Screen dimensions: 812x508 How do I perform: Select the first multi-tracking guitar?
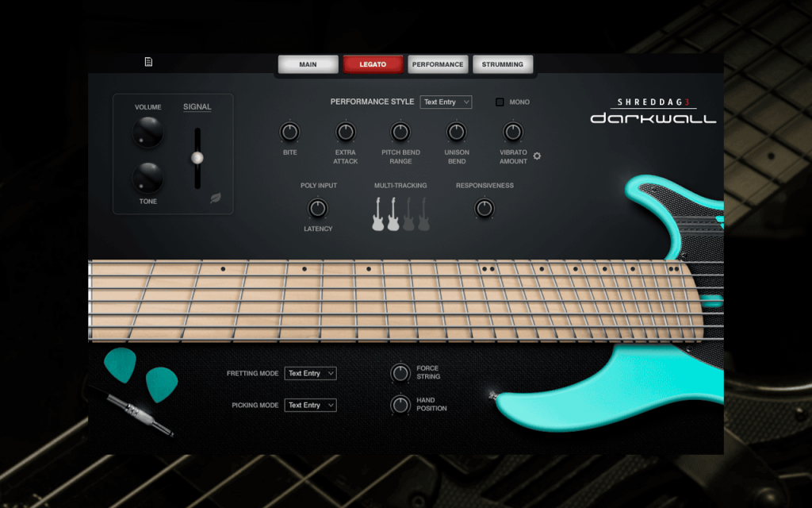tap(378, 214)
